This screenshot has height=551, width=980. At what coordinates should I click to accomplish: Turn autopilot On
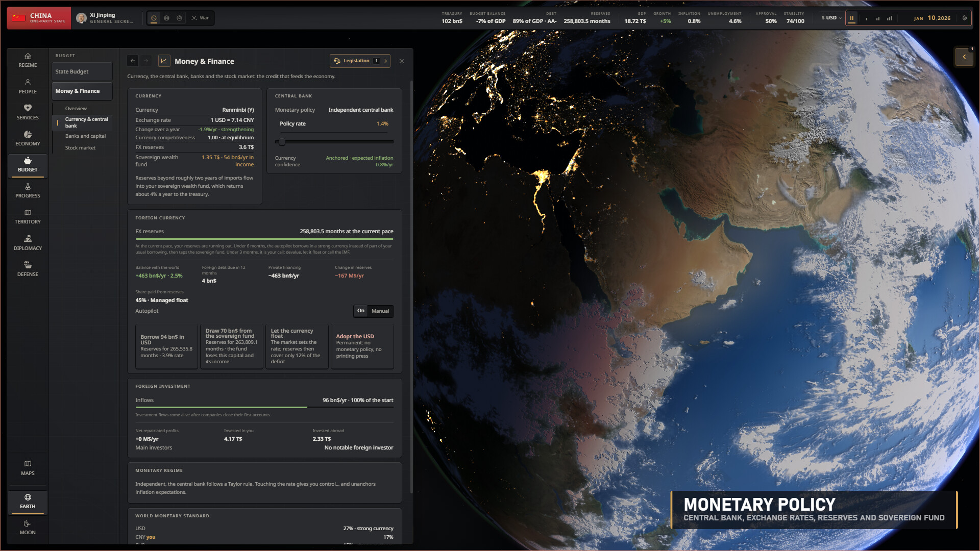coord(361,311)
